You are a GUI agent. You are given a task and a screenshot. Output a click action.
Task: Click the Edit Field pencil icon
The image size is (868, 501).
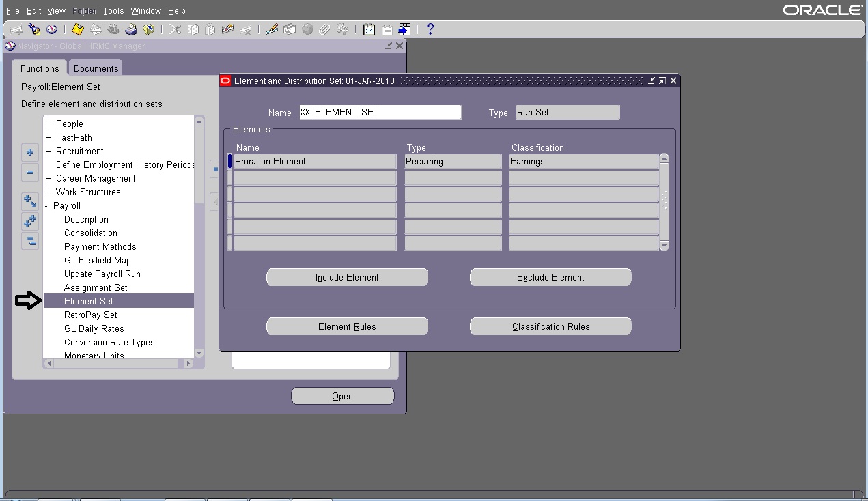[x=272, y=30]
